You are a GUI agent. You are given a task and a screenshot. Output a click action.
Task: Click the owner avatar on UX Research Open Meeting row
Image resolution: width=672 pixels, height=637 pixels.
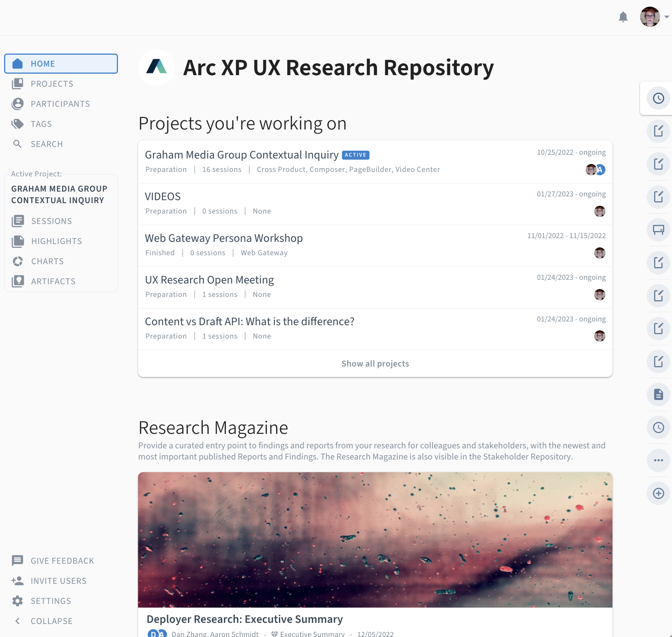pos(600,295)
